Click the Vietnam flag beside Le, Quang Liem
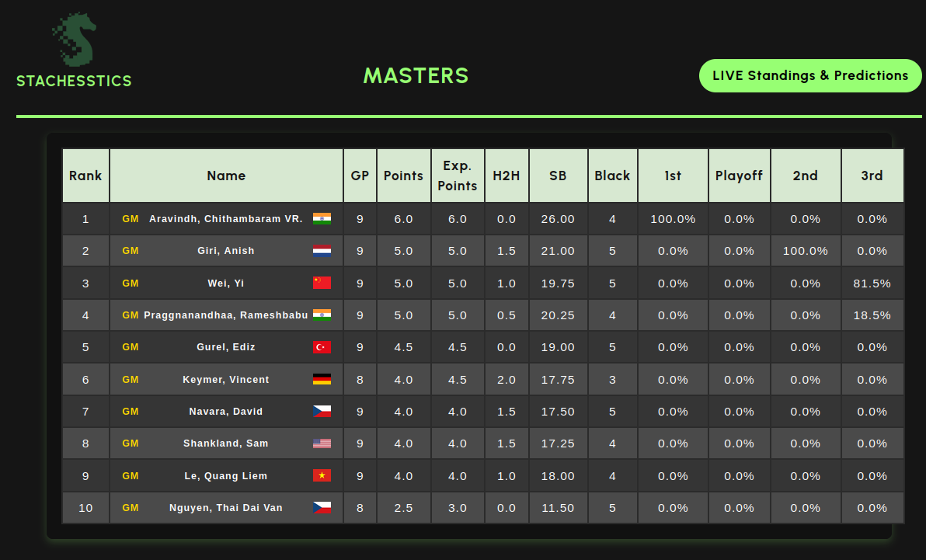 point(322,476)
